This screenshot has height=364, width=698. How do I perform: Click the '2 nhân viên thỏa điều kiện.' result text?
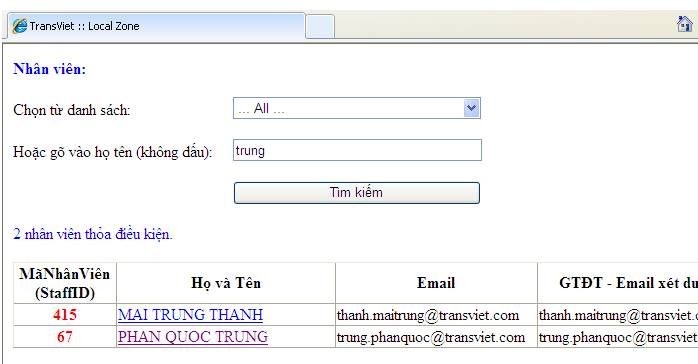93,234
